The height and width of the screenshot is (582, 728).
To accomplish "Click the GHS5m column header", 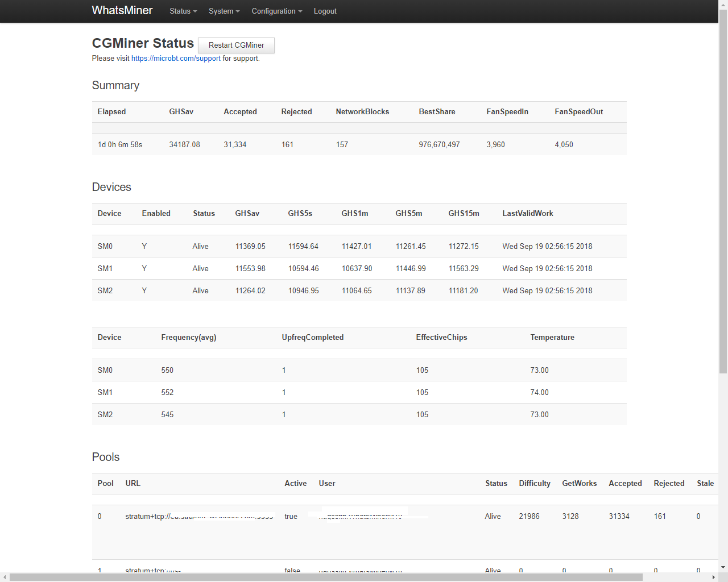I will (409, 214).
